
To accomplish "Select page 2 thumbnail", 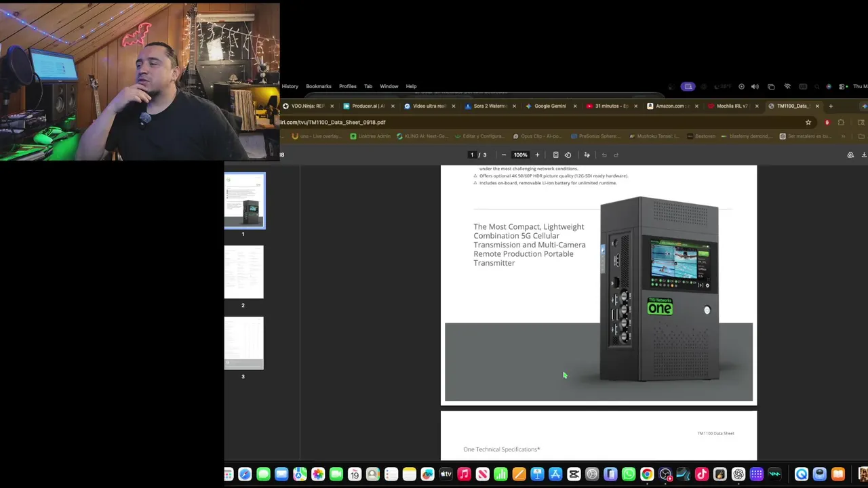I will point(244,272).
